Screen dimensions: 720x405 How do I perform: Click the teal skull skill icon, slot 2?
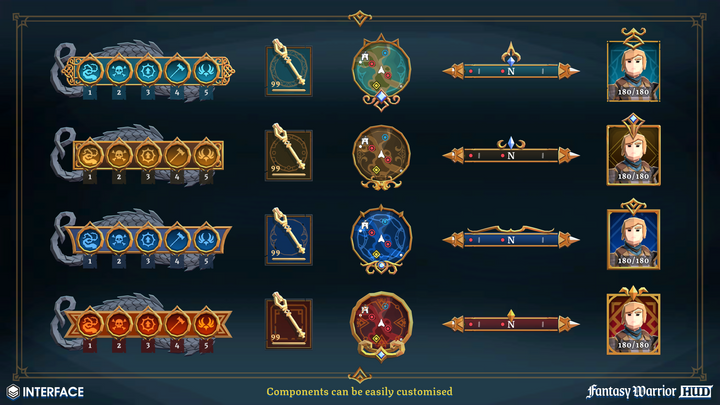[118, 71]
